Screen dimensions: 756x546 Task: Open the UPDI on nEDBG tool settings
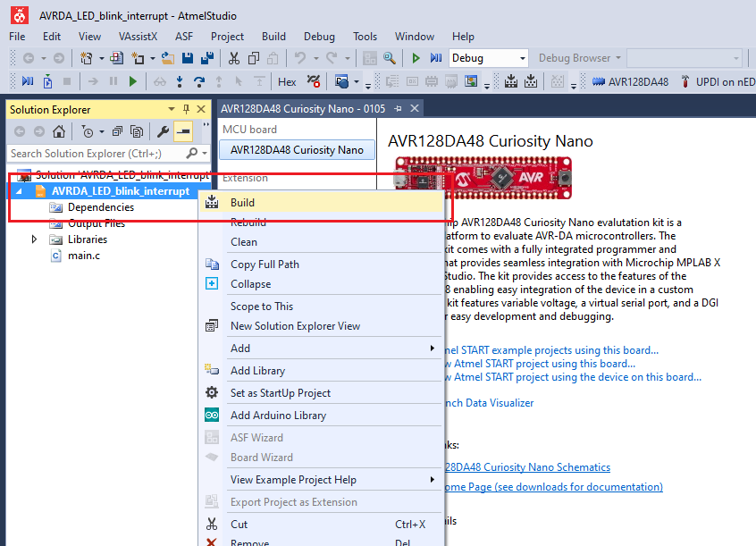click(718, 82)
